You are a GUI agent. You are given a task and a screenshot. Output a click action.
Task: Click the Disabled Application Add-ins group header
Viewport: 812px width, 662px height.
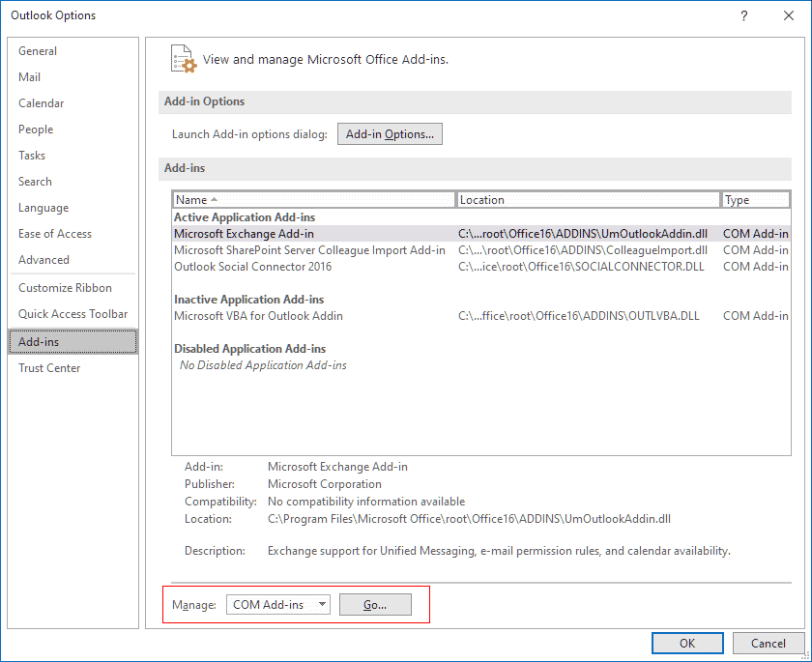point(249,348)
